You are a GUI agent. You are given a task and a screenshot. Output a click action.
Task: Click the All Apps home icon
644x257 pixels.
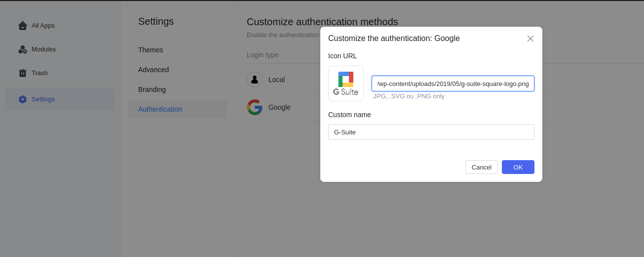(x=22, y=25)
